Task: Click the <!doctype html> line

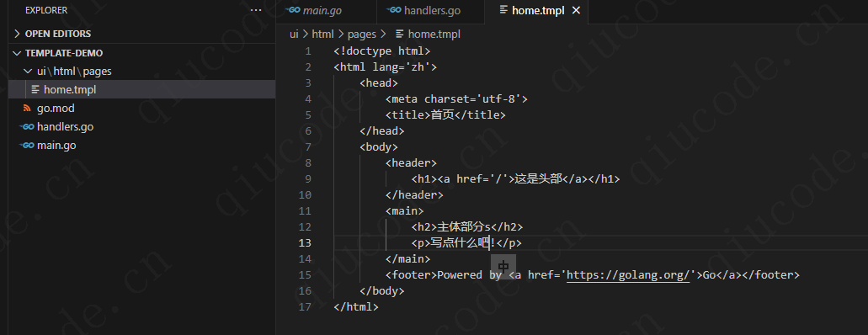Action: point(382,51)
